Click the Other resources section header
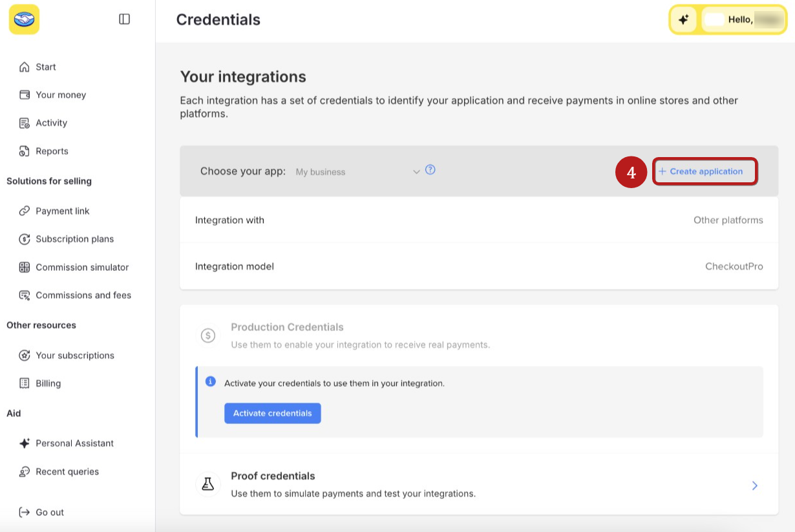This screenshot has width=795, height=532. coord(41,325)
